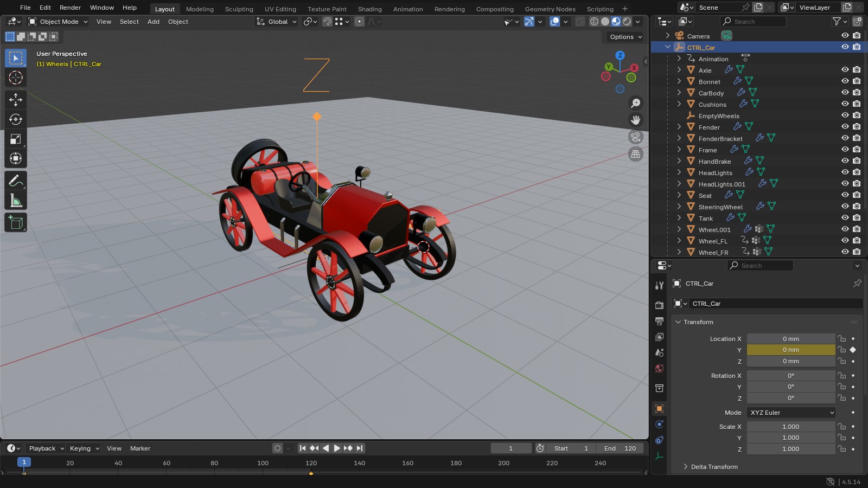Switch to the Shading workspace tab
This screenshot has width=868, height=488.
pos(370,9)
